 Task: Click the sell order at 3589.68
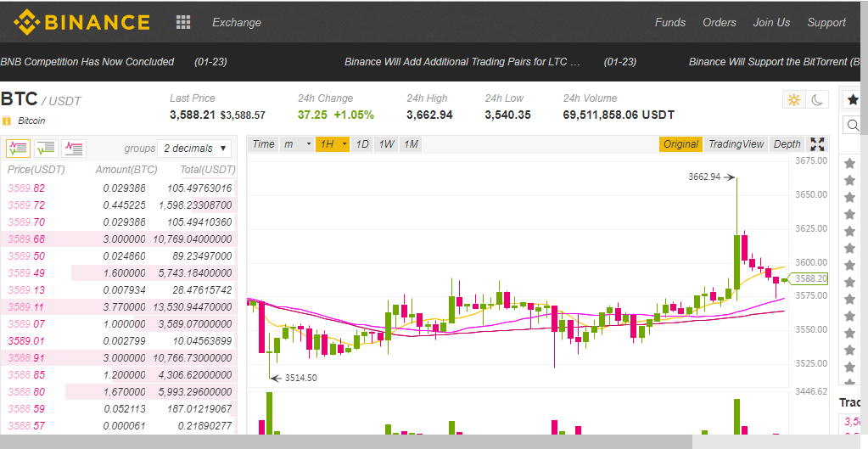pos(119,239)
